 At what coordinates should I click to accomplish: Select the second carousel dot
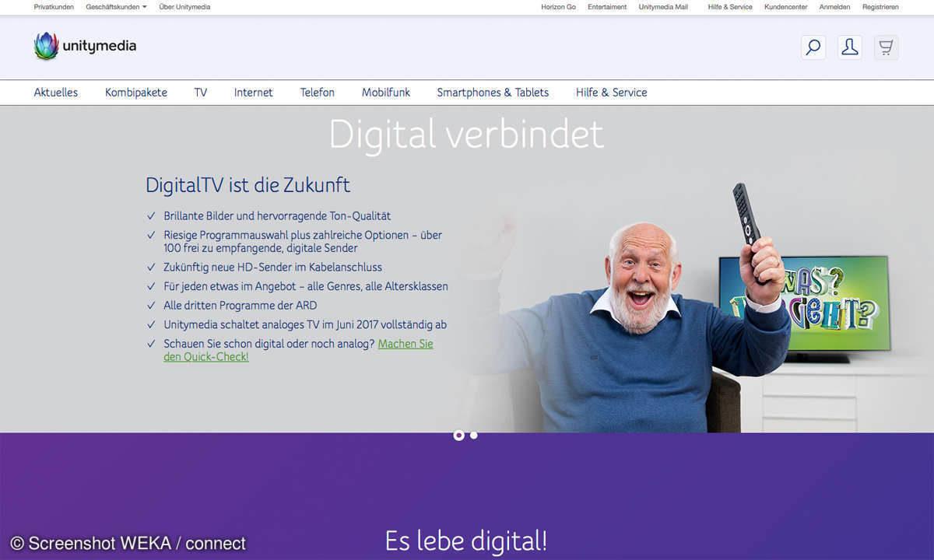[473, 436]
